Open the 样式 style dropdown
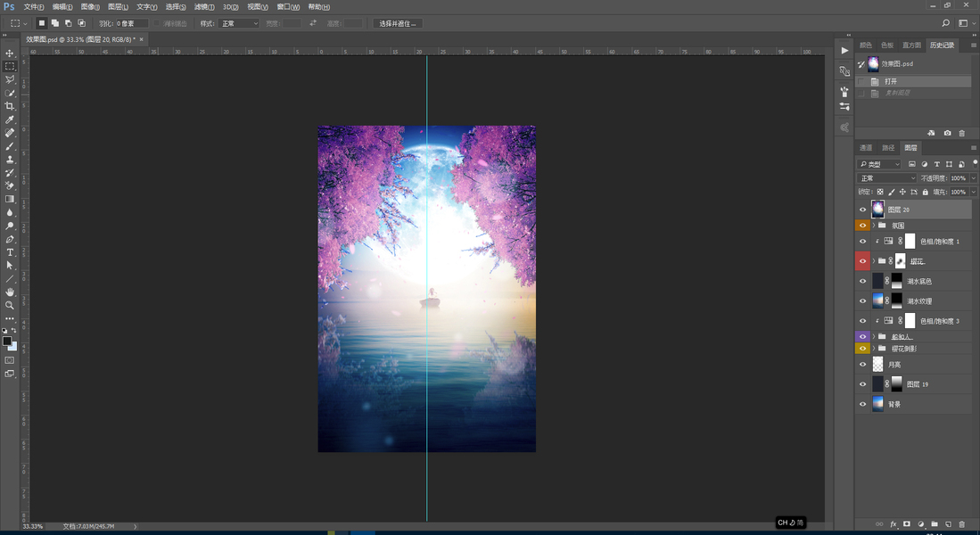This screenshot has width=980, height=535. (238, 23)
